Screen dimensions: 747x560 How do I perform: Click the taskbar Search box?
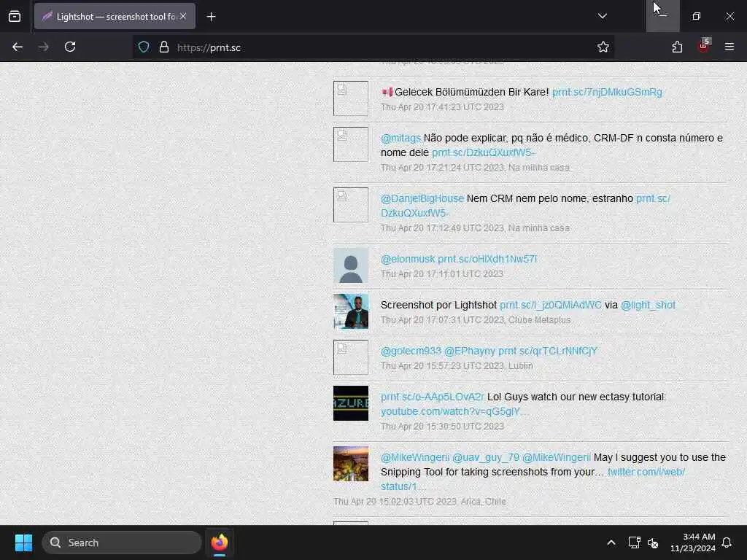click(122, 542)
